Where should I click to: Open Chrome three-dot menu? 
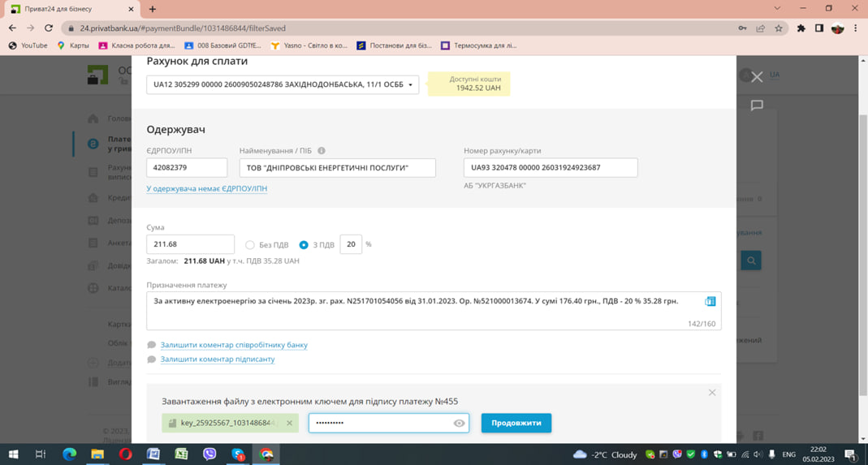tap(856, 28)
